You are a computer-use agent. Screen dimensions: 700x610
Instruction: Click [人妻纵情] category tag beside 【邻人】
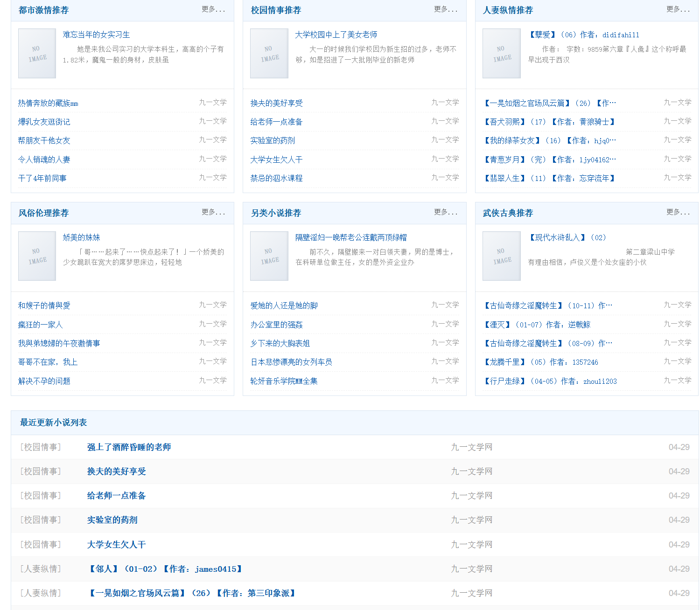[x=41, y=569]
